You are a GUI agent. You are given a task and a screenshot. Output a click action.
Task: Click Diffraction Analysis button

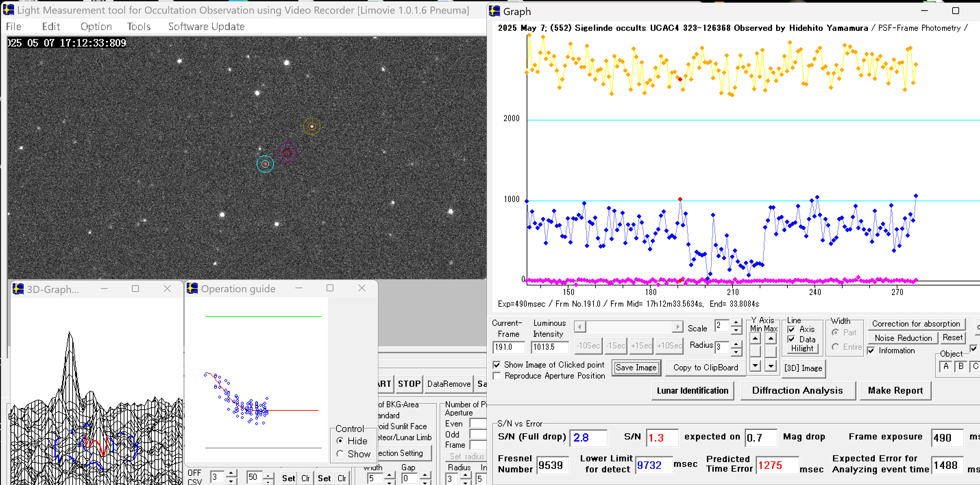797,390
